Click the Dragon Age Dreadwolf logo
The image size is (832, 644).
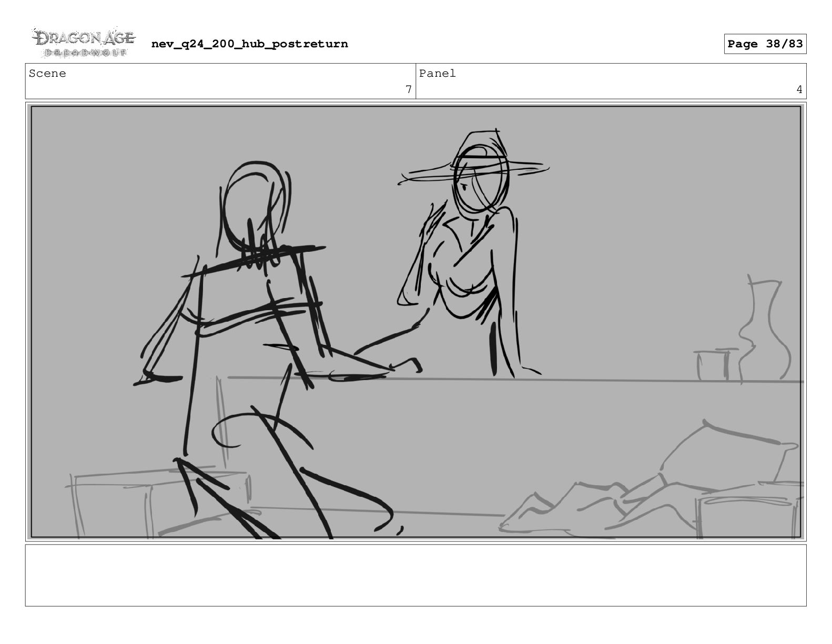click(x=84, y=43)
